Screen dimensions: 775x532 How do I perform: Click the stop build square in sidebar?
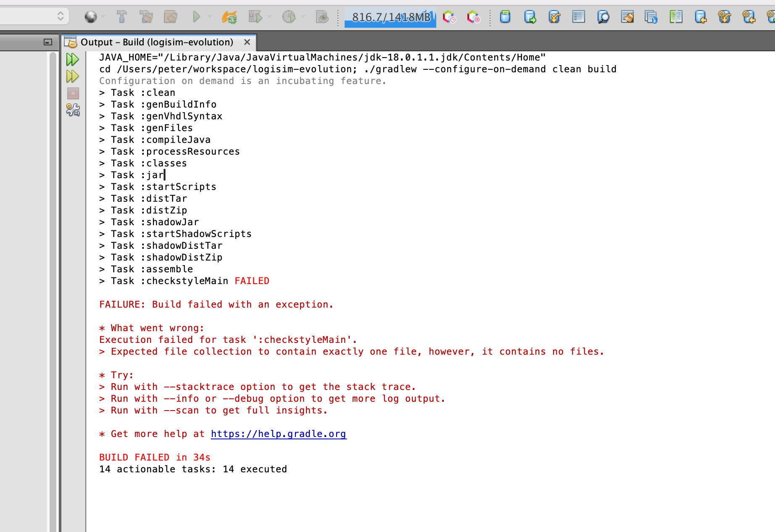72,93
